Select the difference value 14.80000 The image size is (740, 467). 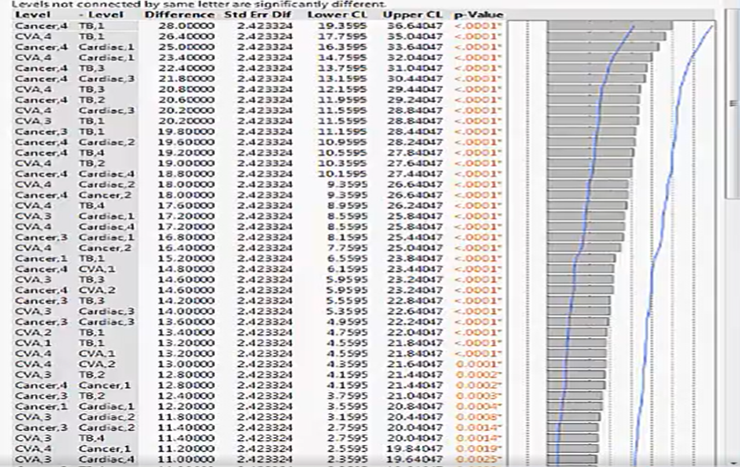tap(188, 269)
